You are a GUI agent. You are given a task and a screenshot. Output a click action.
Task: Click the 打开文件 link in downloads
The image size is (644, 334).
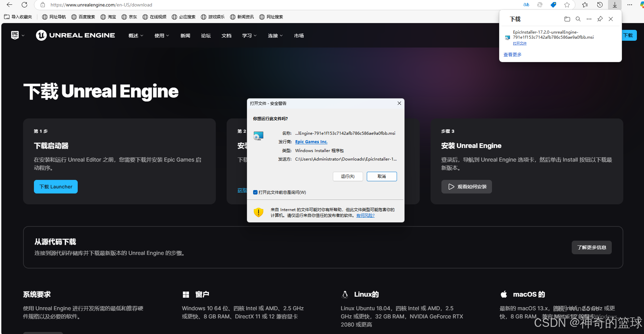tap(520, 43)
